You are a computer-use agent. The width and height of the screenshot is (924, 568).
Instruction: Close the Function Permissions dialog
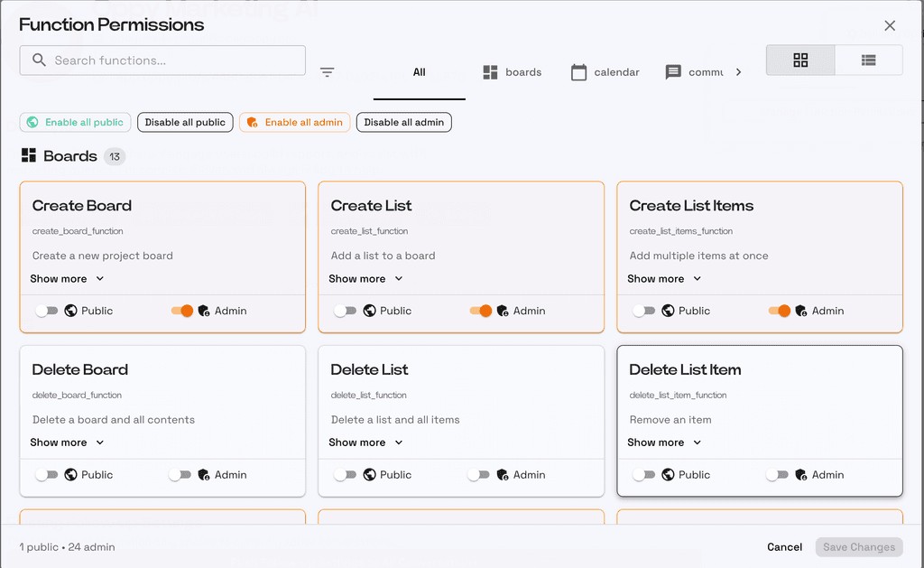[890, 25]
